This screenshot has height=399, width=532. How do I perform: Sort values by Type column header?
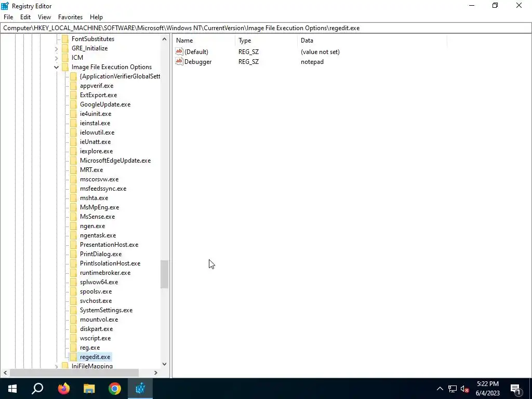266,41
